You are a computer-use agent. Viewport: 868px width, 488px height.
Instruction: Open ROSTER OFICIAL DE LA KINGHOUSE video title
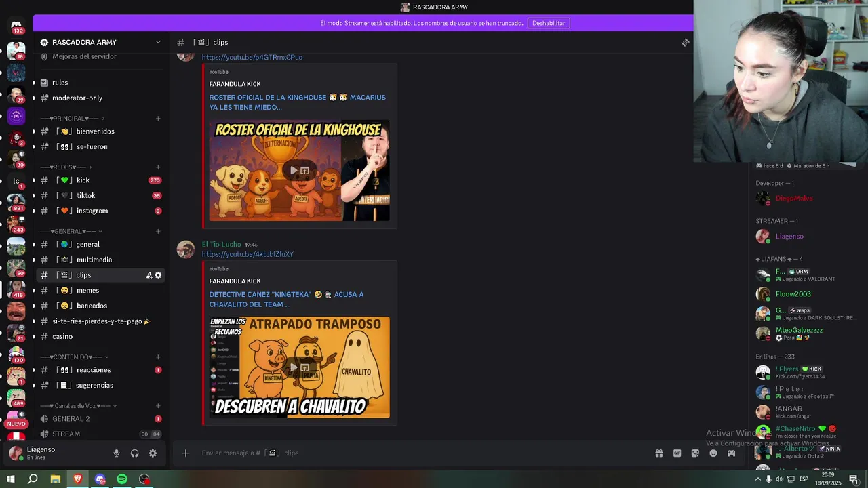coord(297,102)
